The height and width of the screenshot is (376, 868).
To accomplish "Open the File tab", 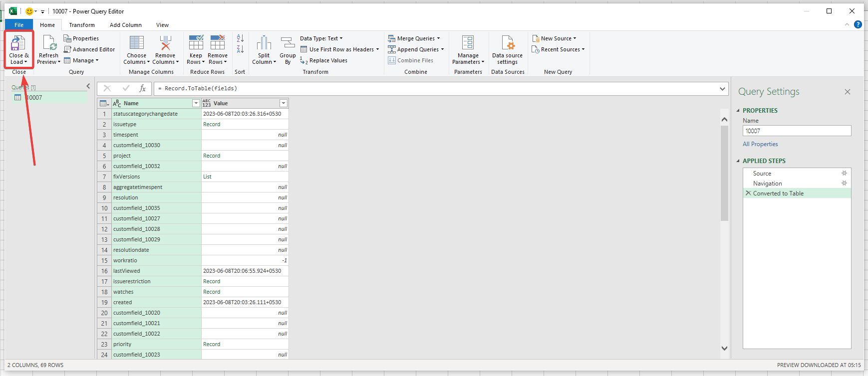I will pos(19,25).
